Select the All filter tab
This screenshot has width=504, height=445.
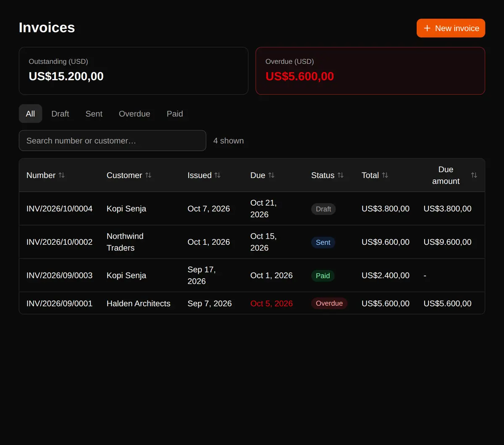pyautogui.click(x=30, y=114)
